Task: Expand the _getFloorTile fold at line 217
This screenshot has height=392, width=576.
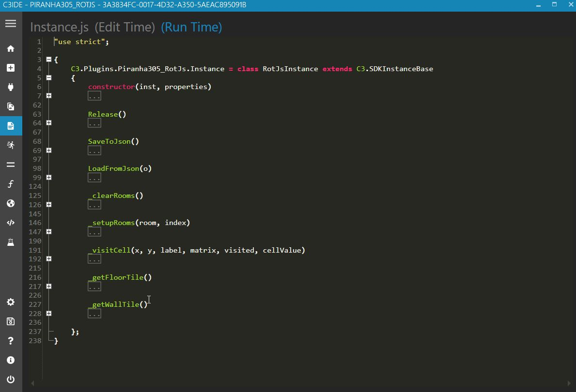Action: tap(49, 286)
